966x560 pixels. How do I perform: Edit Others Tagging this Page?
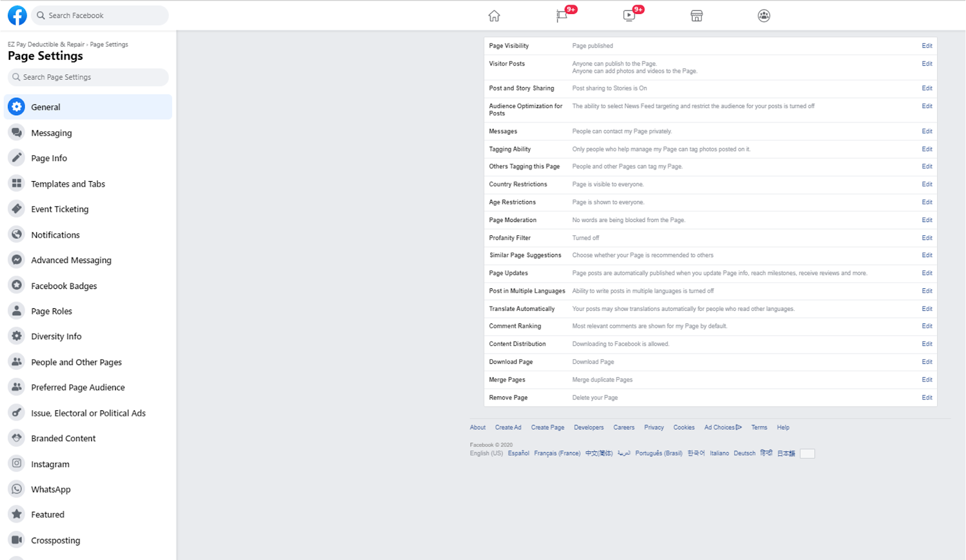tap(927, 167)
